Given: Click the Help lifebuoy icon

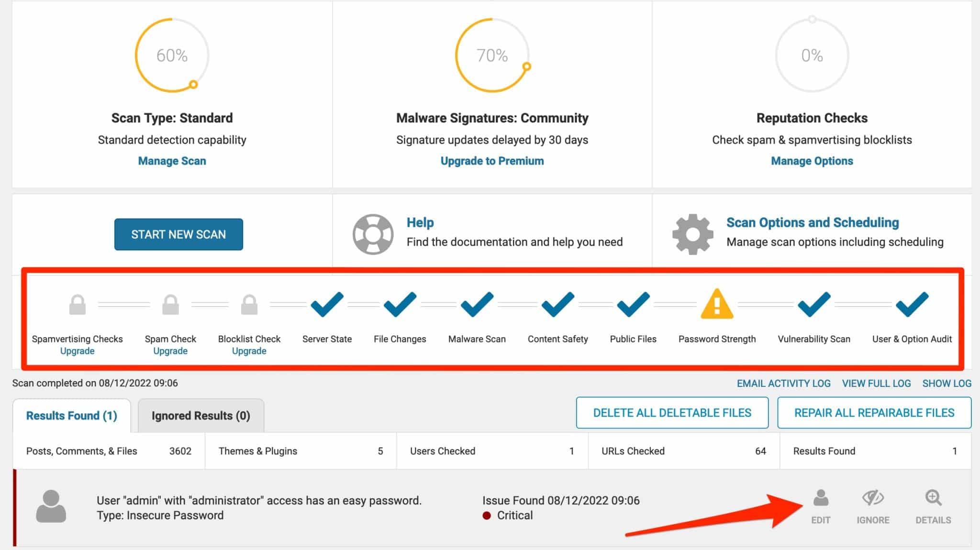Looking at the screenshot, I should (372, 233).
